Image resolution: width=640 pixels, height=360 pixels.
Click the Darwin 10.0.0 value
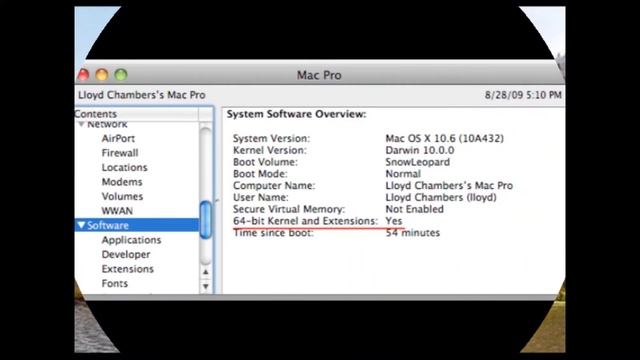pyautogui.click(x=420, y=150)
